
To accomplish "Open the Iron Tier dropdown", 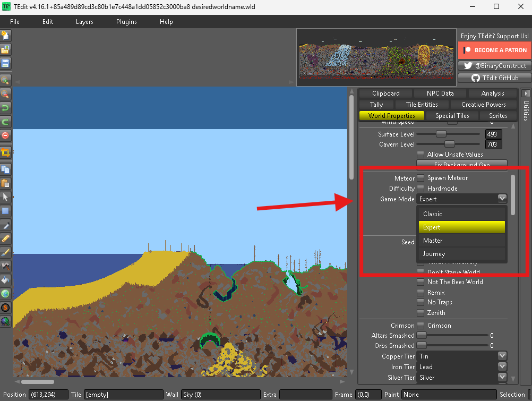I will click(502, 366).
